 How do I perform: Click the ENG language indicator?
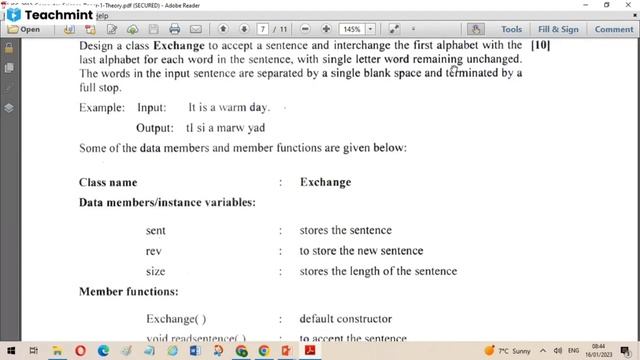coord(573,351)
